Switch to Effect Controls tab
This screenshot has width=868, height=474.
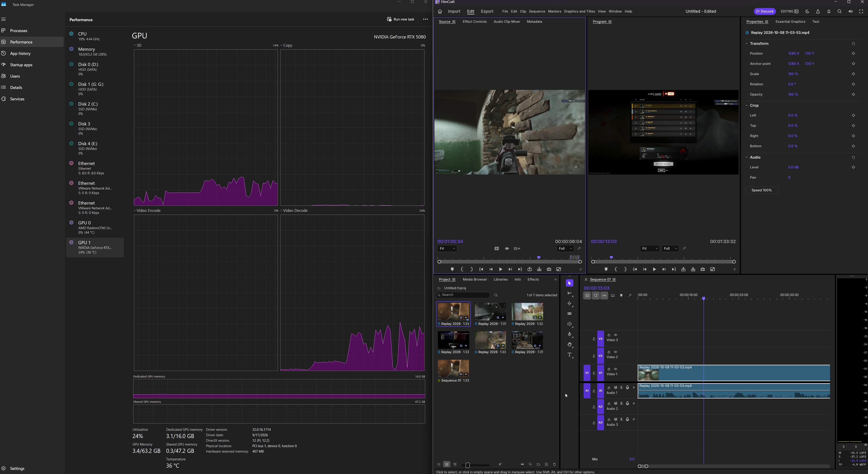pos(474,22)
